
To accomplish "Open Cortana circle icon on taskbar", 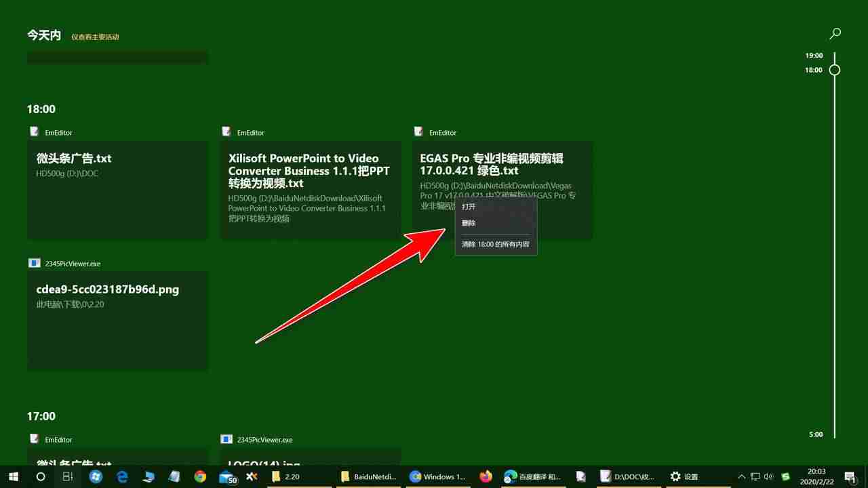I will pyautogui.click(x=41, y=476).
